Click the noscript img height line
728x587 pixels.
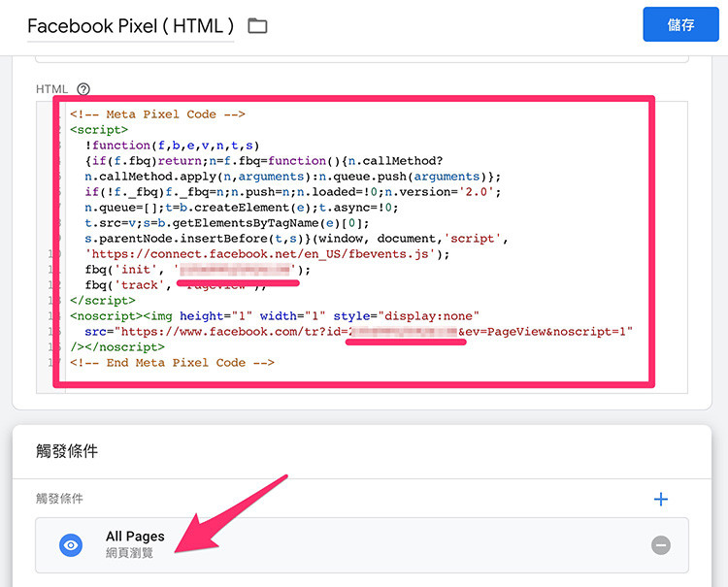tap(275, 316)
